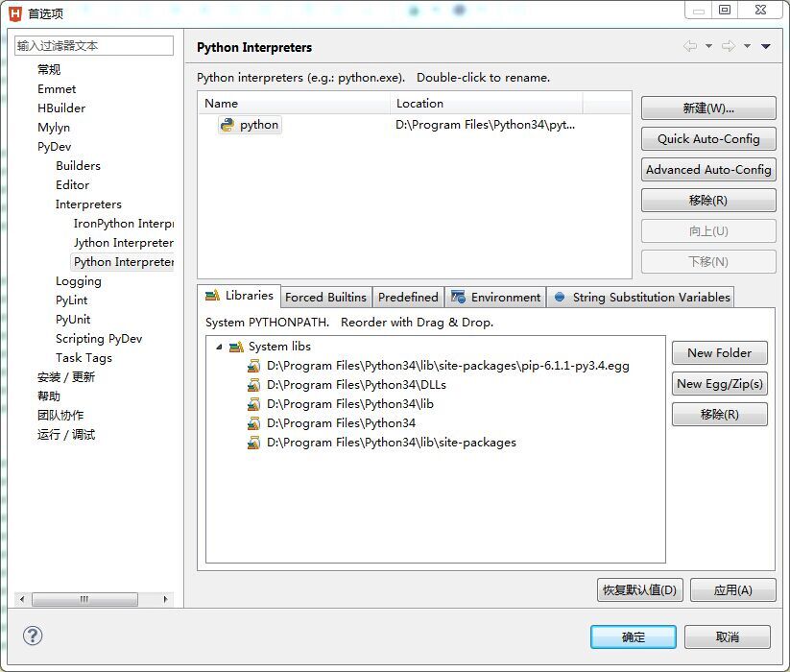Collapse the System libs tree node

pyautogui.click(x=219, y=347)
